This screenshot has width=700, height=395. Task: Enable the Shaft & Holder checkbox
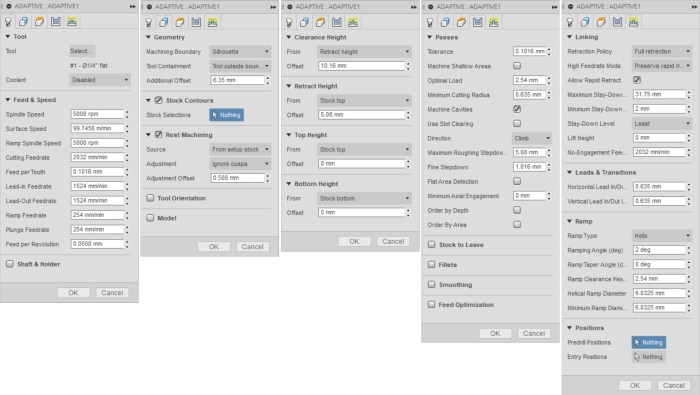point(10,264)
